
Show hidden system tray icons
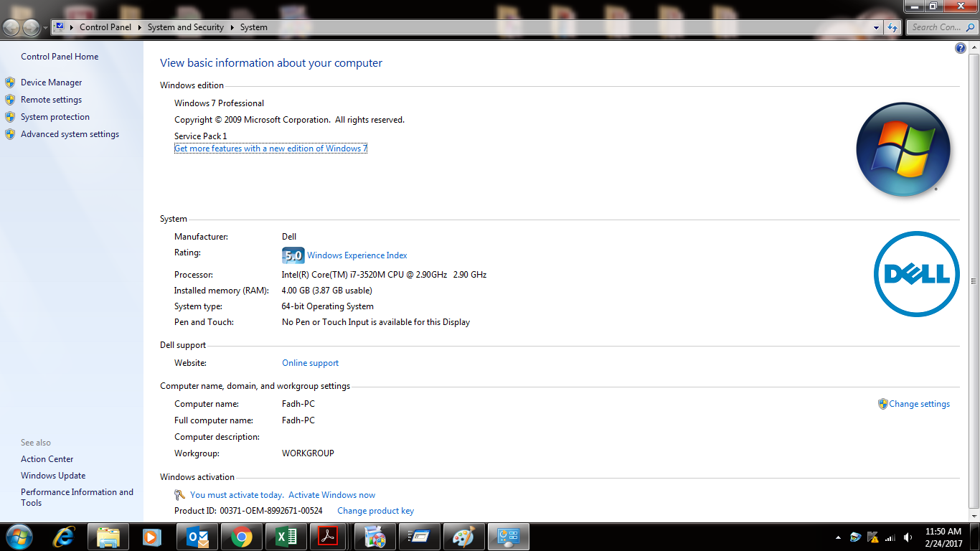[838, 537]
